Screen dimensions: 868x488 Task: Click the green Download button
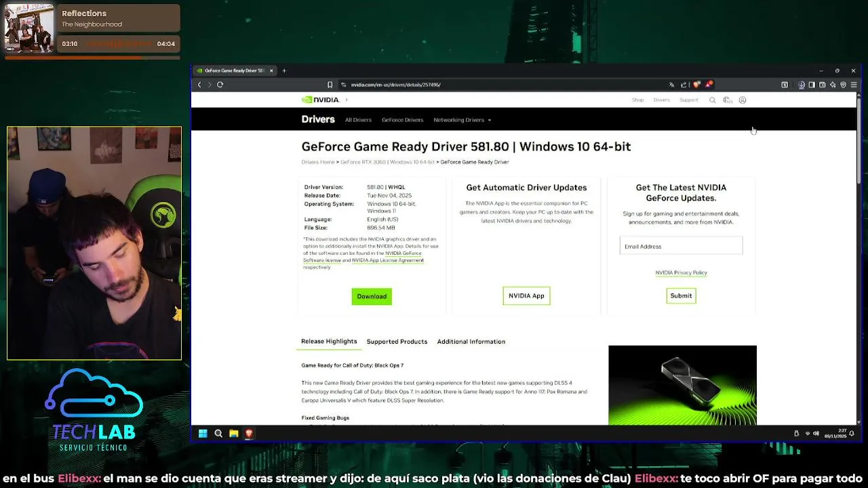pyautogui.click(x=372, y=296)
